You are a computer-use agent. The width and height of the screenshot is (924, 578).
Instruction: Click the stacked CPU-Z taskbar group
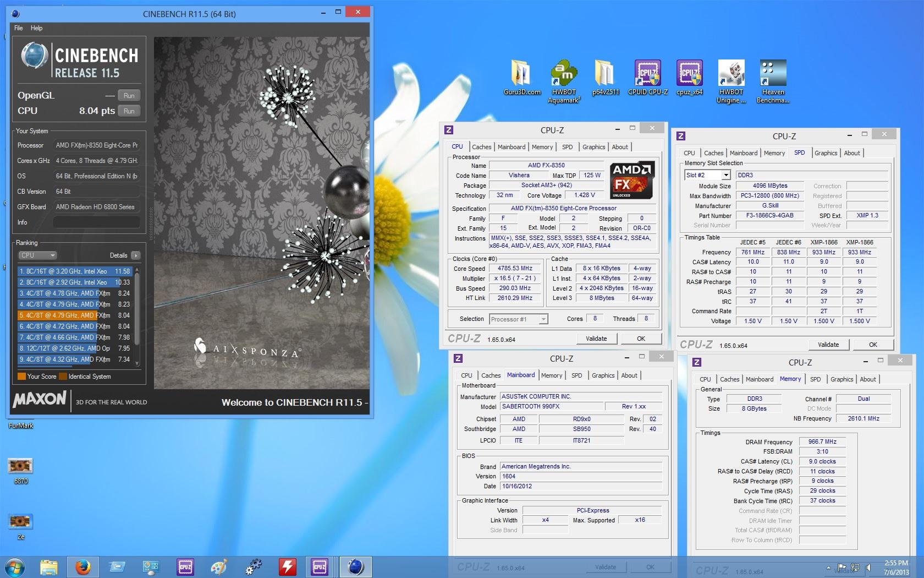[x=320, y=567]
